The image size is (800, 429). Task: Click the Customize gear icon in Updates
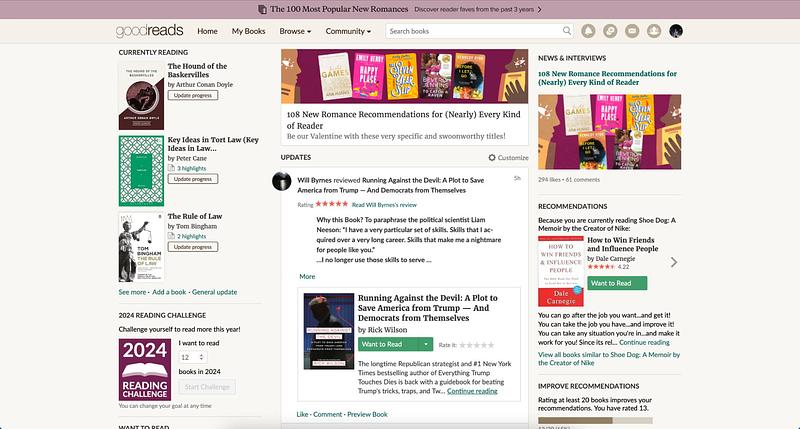point(492,158)
